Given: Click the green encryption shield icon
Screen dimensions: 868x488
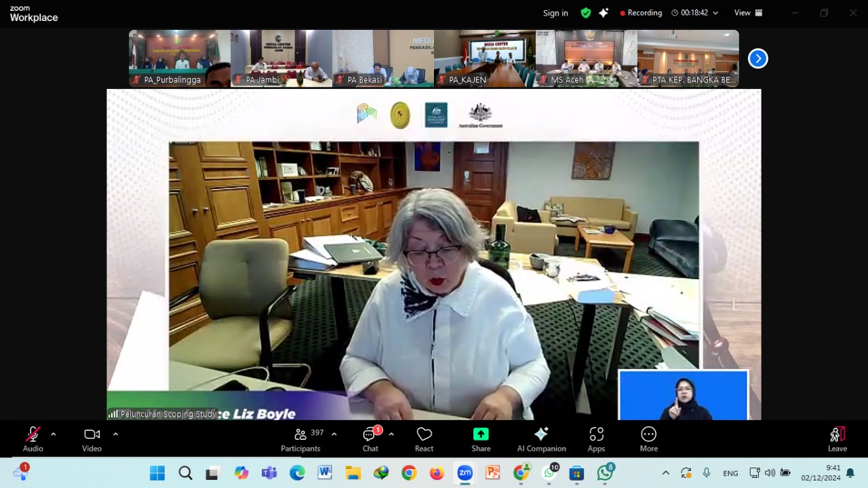Looking at the screenshot, I should pos(586,13).
